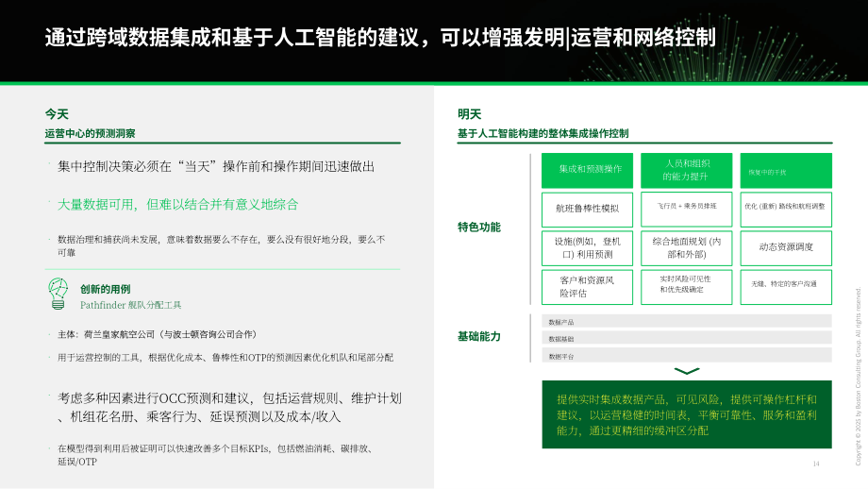Click the 综合地面规划 (内部和外部) box

[687, 248]
